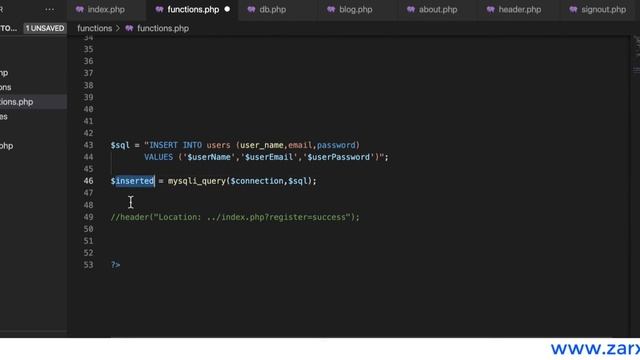The image size is (640, 360).
Task: Click the 1 UNSAVED badge
Action: pos(45,28)
